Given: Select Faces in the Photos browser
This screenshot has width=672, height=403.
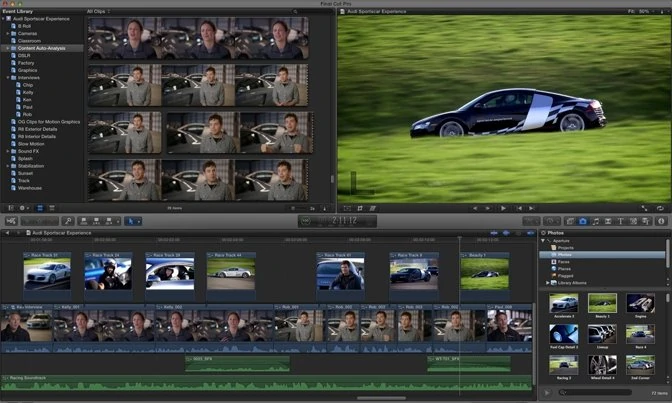Looking at the screenshot, I should coord(564,262).
